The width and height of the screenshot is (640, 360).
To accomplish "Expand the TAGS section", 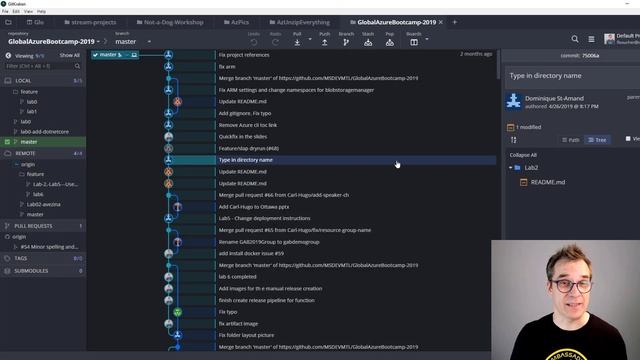I will point(43,258).
